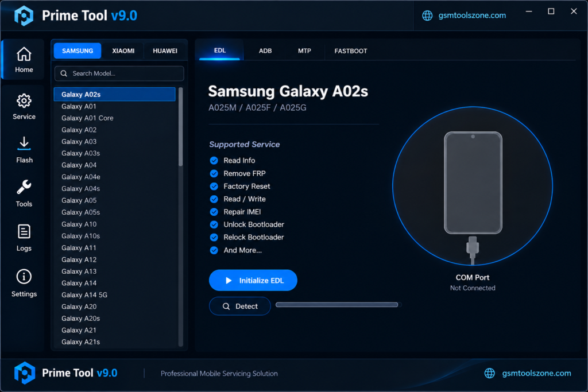588x392 pixels.
Task: Select Galaxy A02 in model list
Action: coord(114,130)
